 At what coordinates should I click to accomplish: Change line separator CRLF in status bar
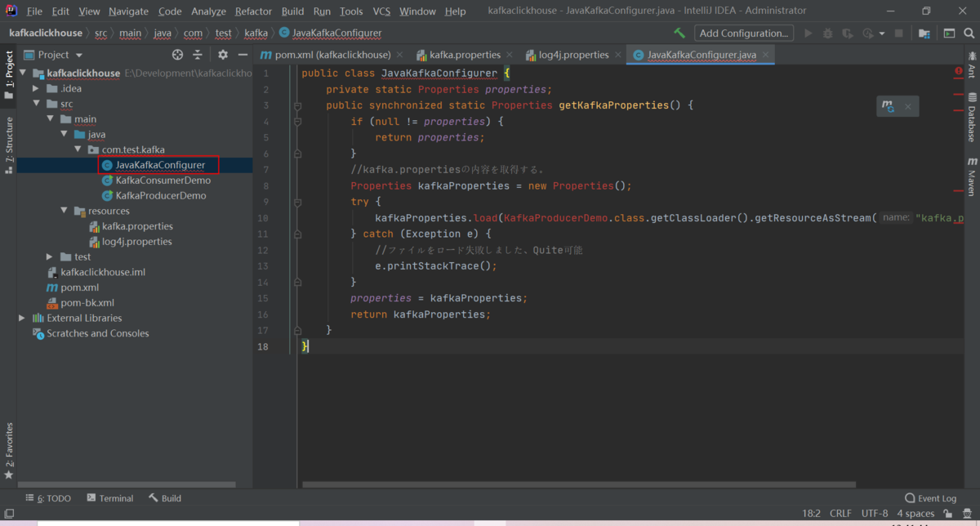coord(840,514)
